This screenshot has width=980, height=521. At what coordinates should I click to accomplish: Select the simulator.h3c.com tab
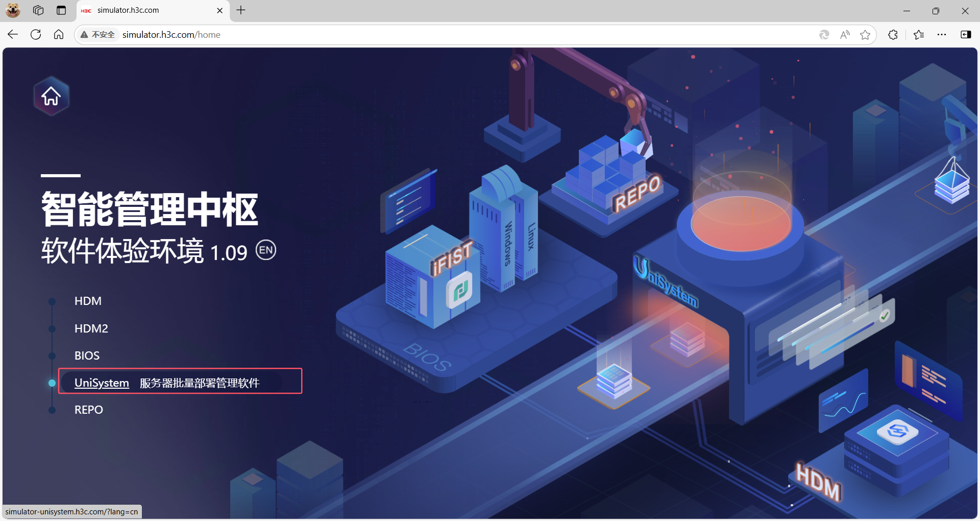coord(153,10)
